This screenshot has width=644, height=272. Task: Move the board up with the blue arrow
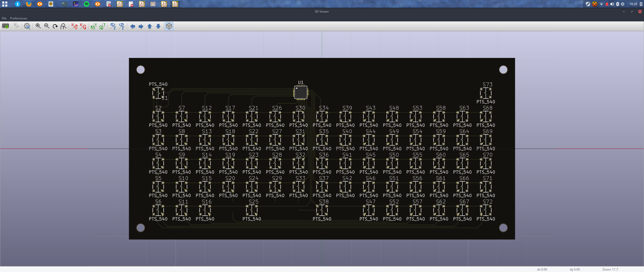[x=150, y=26]
